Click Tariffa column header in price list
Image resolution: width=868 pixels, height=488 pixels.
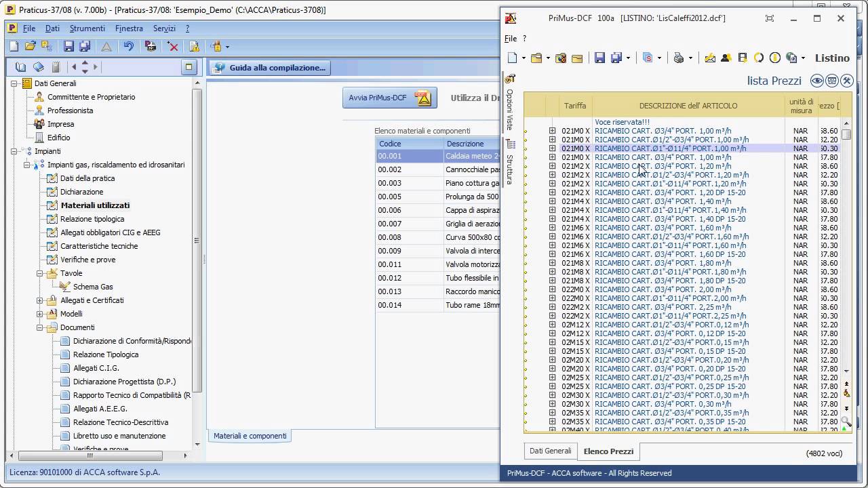coord(575,106)
